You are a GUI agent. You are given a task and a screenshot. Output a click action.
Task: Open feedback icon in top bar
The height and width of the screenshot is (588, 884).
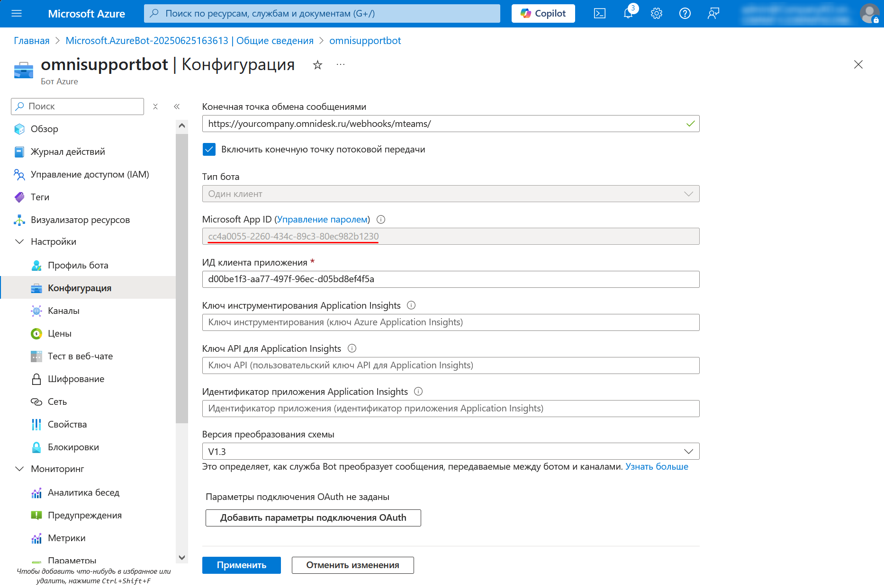713,14
